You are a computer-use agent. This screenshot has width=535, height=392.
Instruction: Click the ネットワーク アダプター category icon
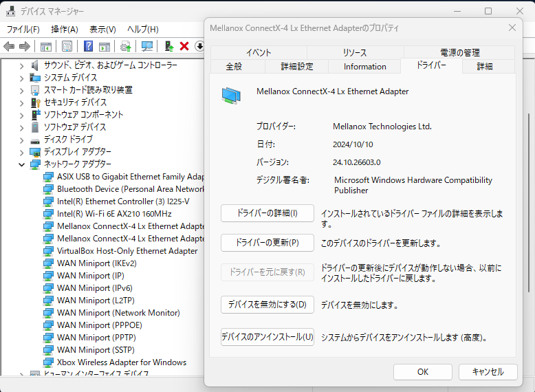click(35, 164)
